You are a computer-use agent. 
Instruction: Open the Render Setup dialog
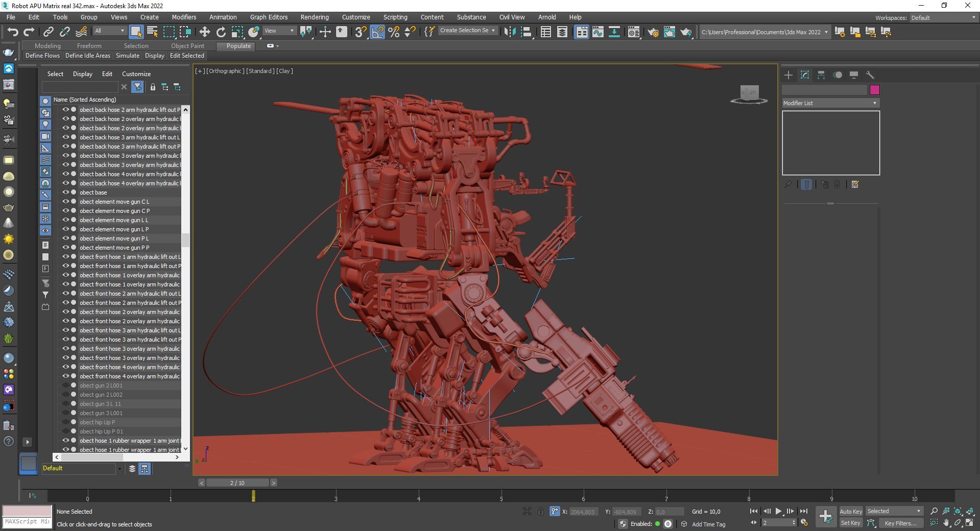[x=653, y=32]
